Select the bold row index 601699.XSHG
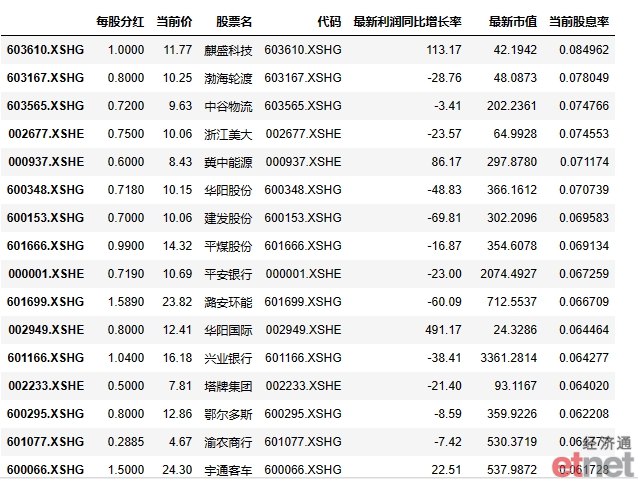Viewport: 638px width, 479px height. (46, 302)
